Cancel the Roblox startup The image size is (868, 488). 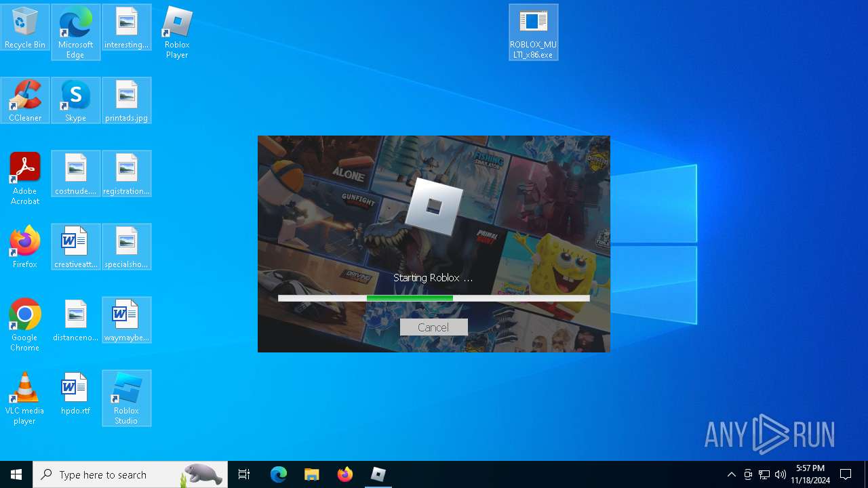pos(433,327)
